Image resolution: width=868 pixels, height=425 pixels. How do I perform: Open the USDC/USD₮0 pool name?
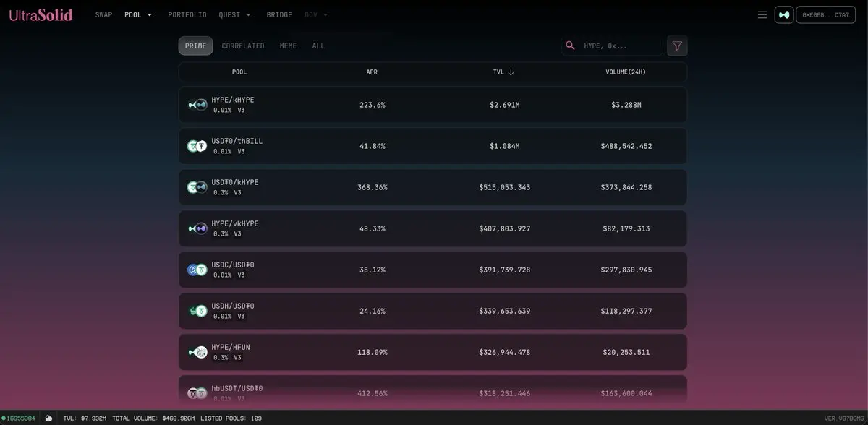click(x=233, y=265)
